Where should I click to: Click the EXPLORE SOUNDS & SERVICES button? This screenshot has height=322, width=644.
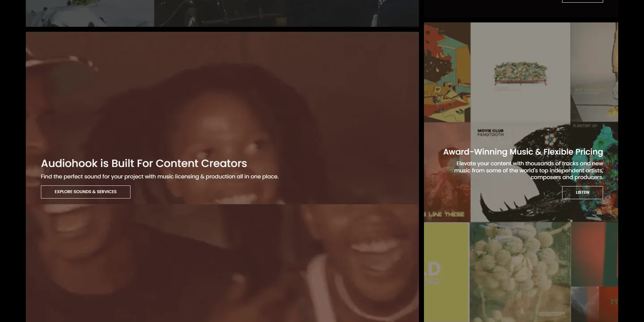(x=85, y=192)
